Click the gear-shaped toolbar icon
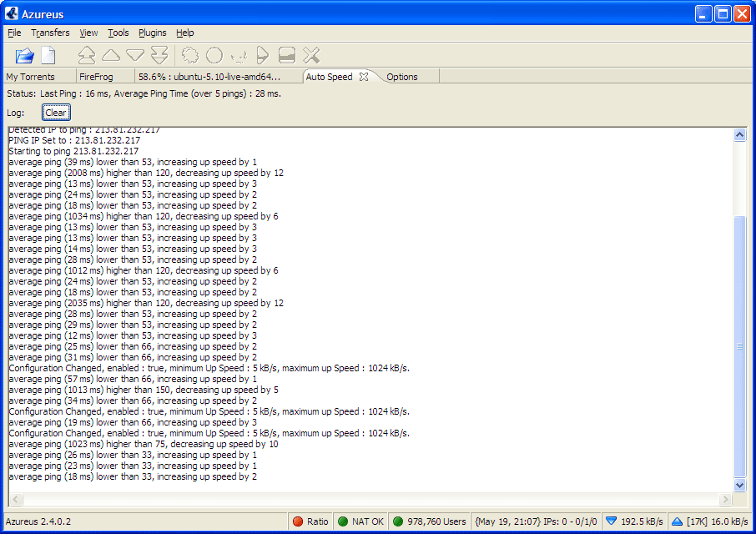 pyautogui.click(x=190, y=55)
